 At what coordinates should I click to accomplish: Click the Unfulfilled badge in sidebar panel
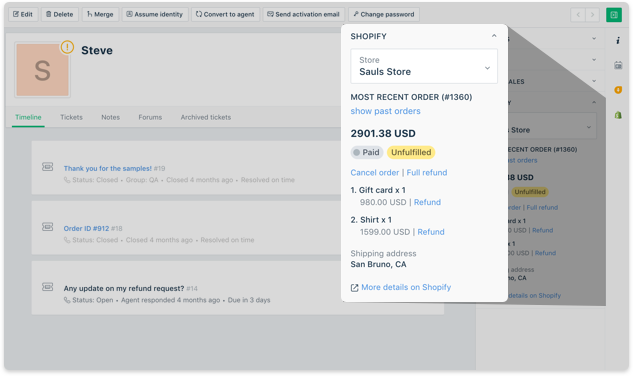coord(530,192)
